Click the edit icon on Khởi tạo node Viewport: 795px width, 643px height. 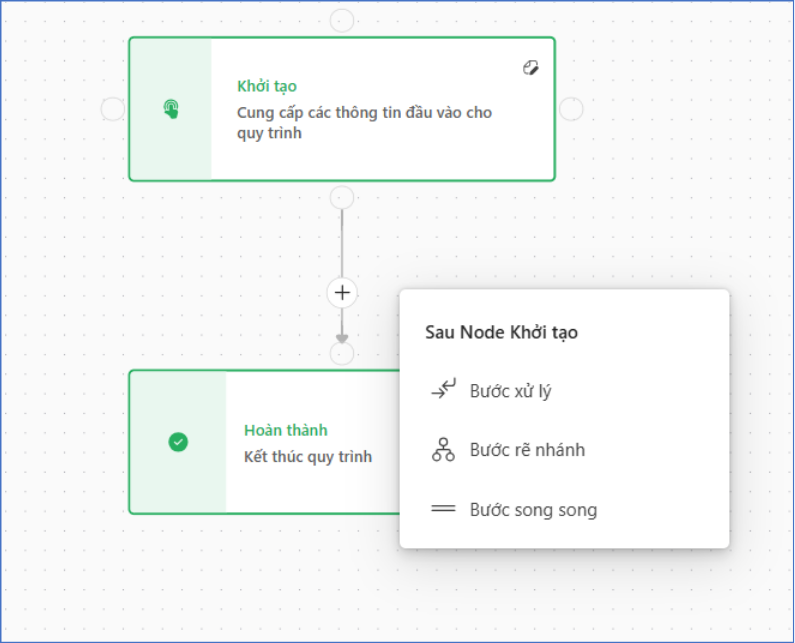point(531,68)
